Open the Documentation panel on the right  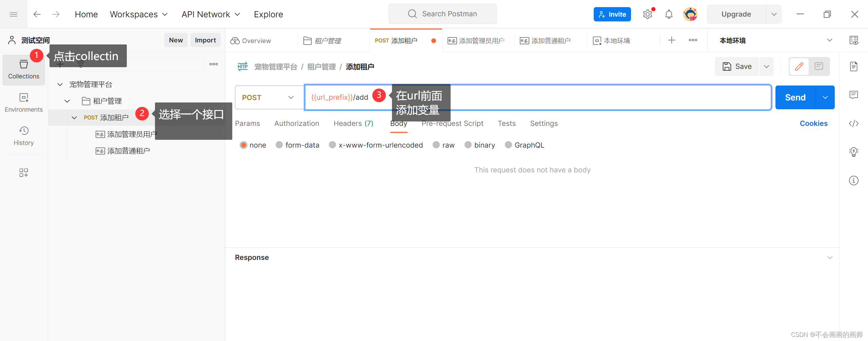pyautogui.click(x=854, y=67)
